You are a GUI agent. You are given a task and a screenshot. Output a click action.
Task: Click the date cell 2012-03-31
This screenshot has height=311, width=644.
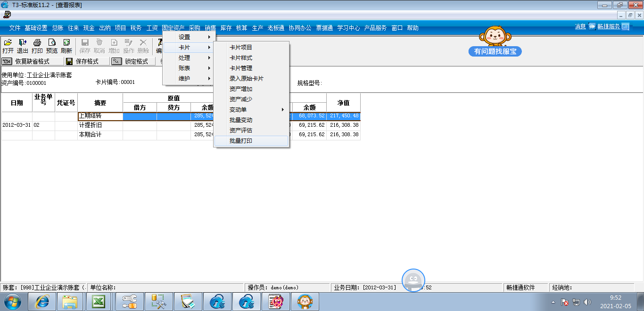click(17, 126)
